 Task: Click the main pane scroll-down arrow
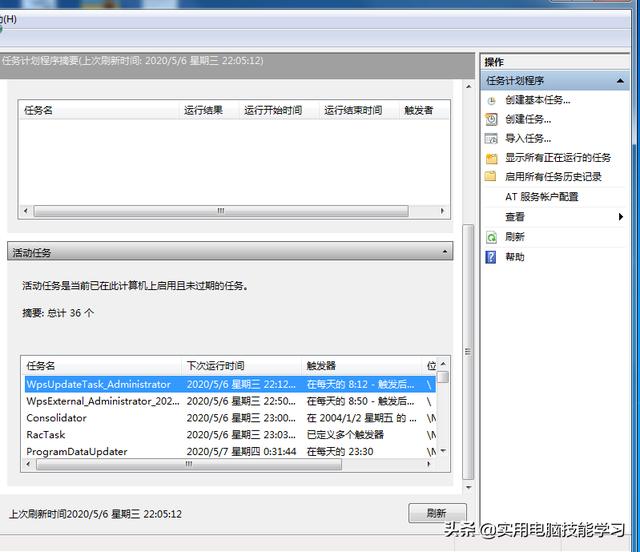[x=468, y=487]
